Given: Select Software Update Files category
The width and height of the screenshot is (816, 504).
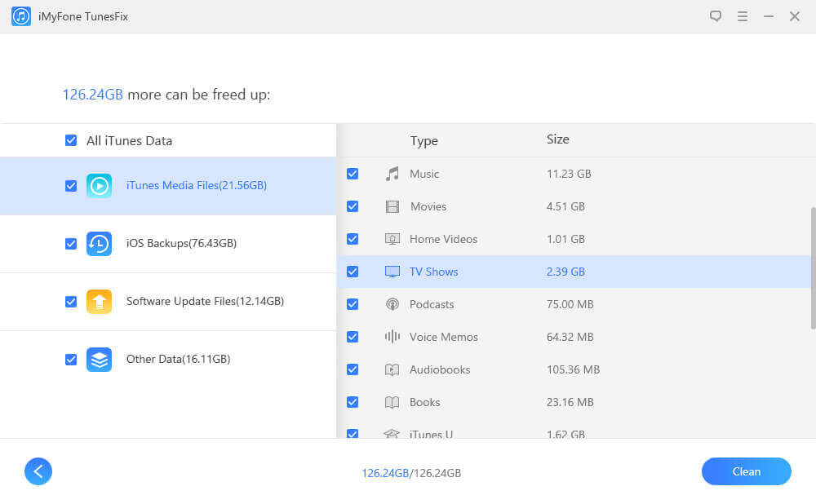Looking at the screenshot, I should (205, 302).
